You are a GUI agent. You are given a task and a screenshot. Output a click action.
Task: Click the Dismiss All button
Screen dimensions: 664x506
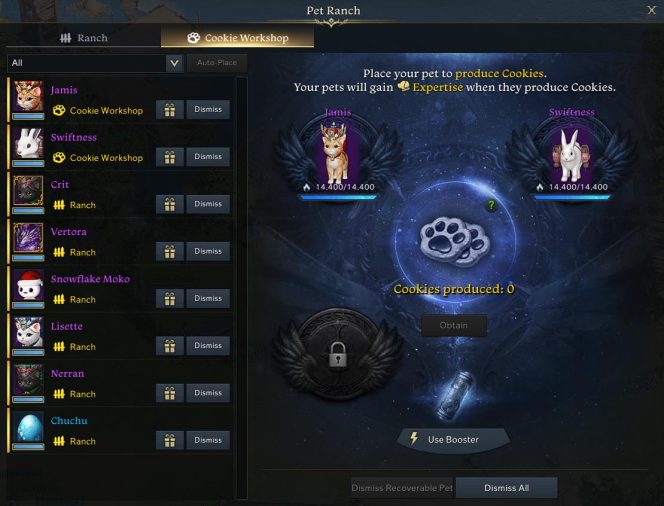[x=506, y=488]
